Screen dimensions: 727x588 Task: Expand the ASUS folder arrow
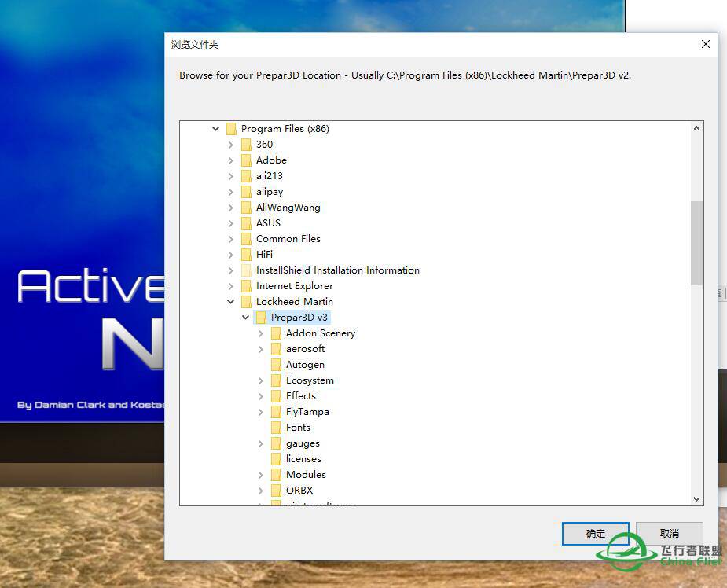(x=230, y=223)
